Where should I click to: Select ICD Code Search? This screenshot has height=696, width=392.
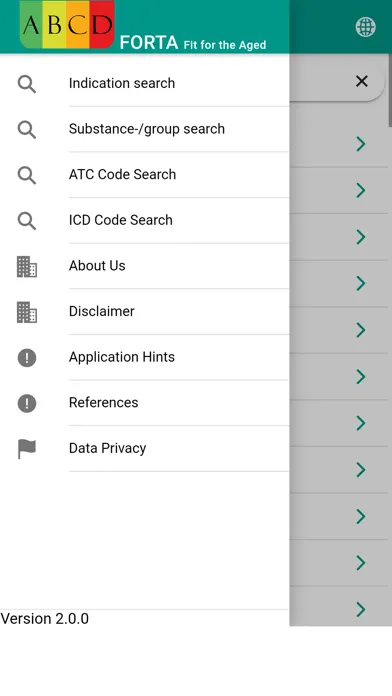tap(145, 221)
